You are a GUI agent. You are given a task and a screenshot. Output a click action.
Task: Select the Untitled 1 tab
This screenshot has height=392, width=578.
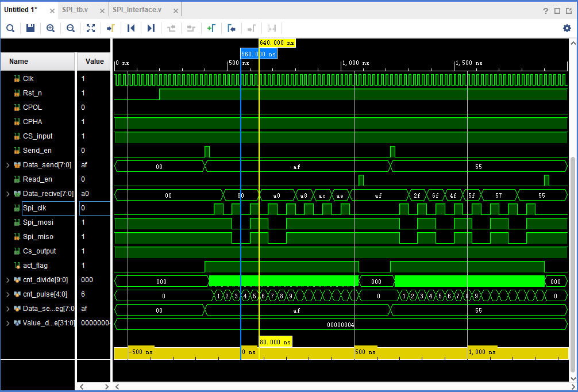point(21,10)
